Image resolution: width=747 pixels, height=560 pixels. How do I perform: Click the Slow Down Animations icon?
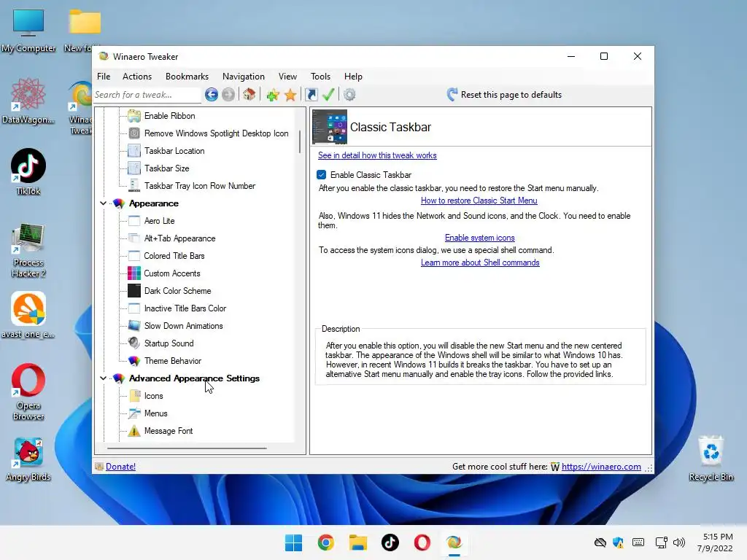(134, 326)
